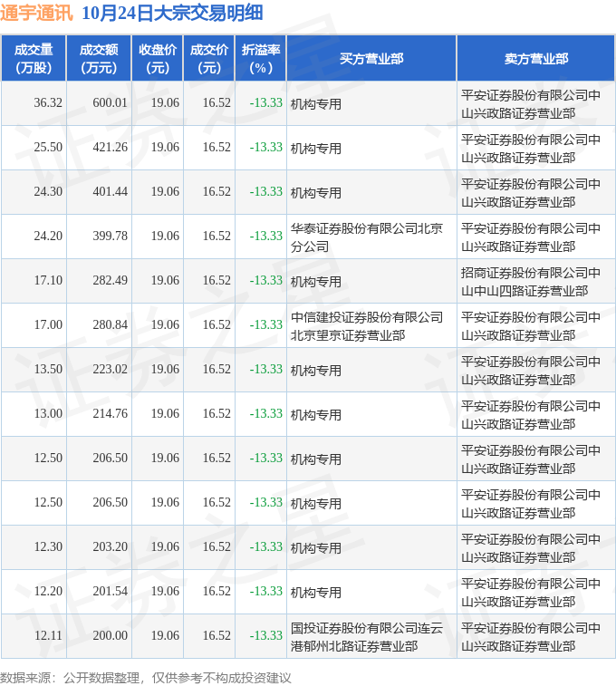Click the 数据来源 footer disclaimer text
The image size is (616, 686).
point(146,678)
